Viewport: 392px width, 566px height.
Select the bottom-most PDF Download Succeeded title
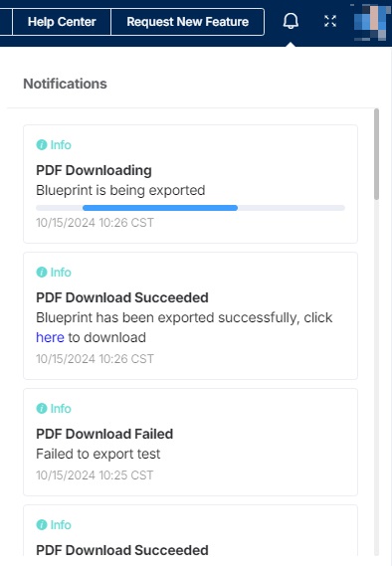click(122, 550)
